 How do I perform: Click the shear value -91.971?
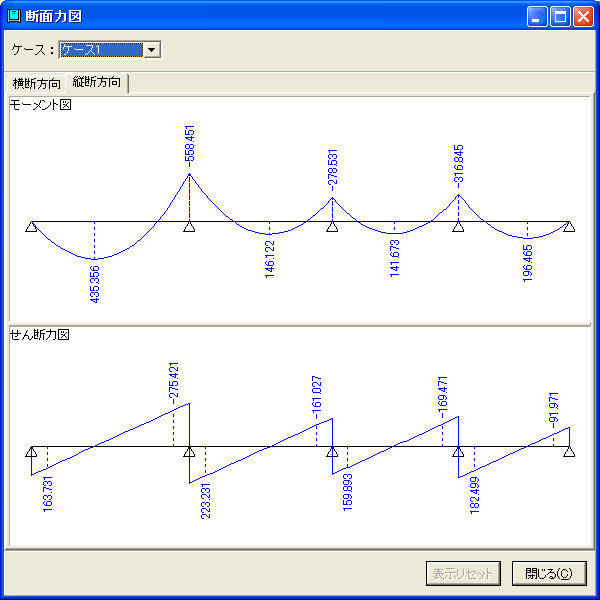(x=554, y=408)
